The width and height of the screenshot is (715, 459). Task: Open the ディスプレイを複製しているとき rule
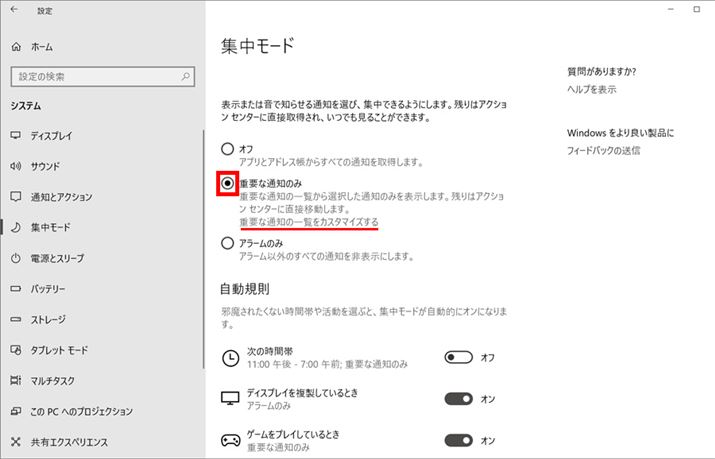click(302, 399)
